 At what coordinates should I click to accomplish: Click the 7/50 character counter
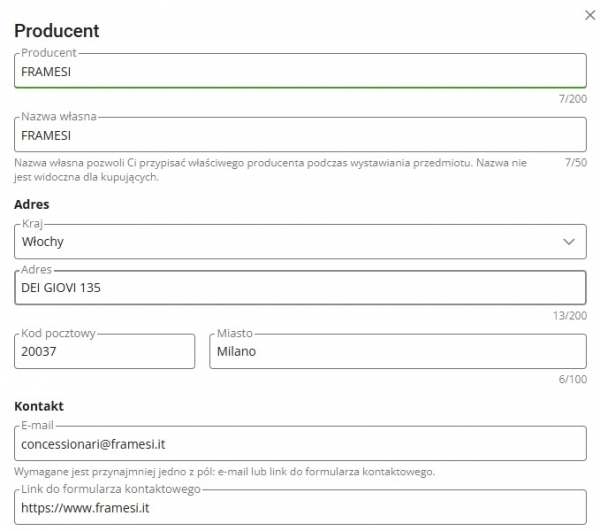tap(575, 162)
